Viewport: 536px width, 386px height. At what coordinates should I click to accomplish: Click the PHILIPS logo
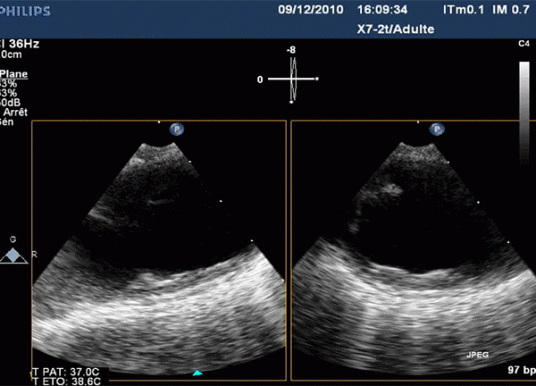coord(25,11)
